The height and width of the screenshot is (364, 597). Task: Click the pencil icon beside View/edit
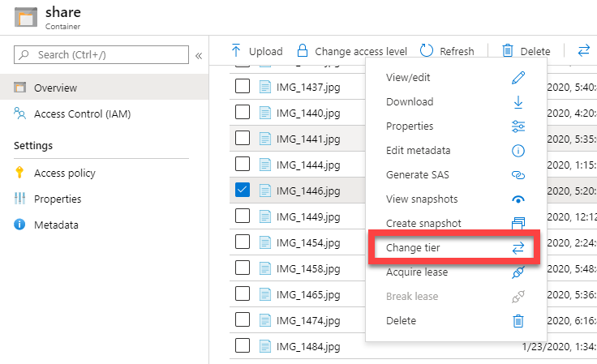518,78
